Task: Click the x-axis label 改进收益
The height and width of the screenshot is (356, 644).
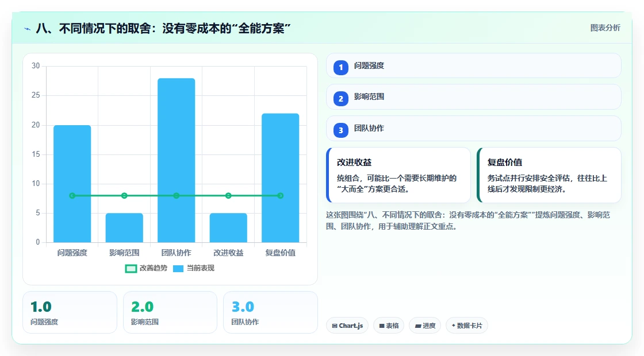Action: (x=228, y=253)
